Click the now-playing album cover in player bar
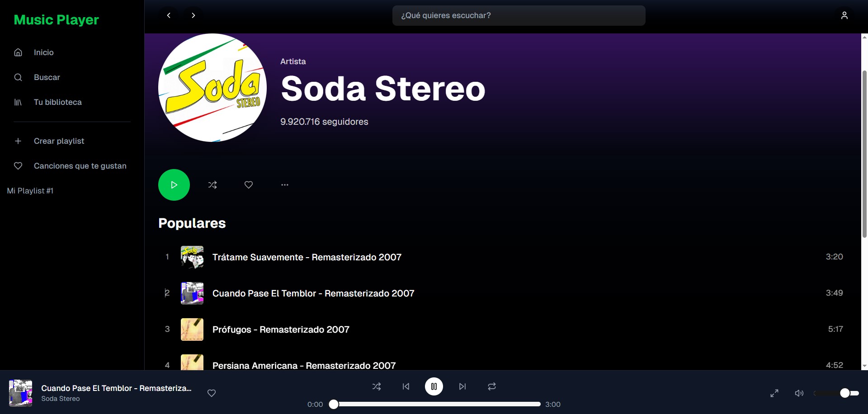This screenshot has height=414, width=868. point(21,393)
